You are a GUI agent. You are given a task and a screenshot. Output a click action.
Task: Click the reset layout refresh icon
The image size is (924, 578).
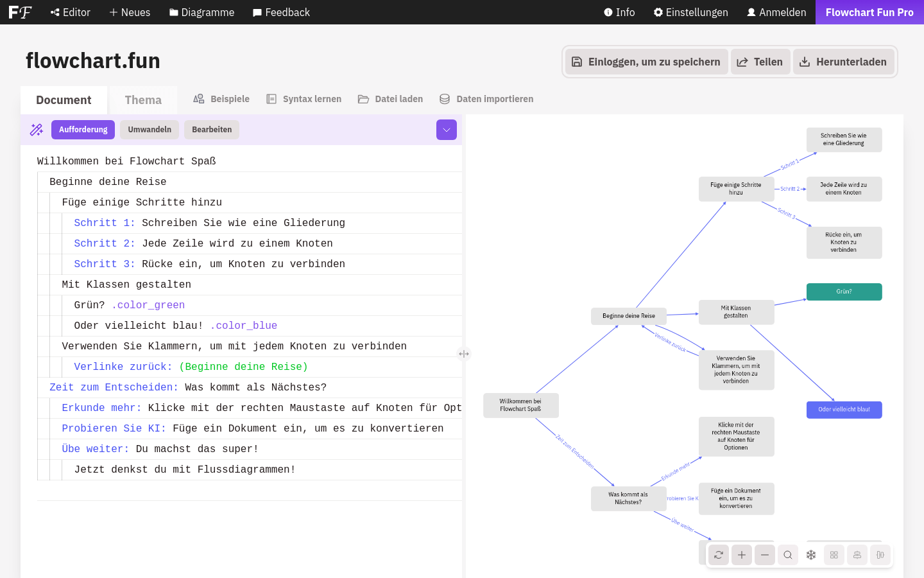pos(719,555)
